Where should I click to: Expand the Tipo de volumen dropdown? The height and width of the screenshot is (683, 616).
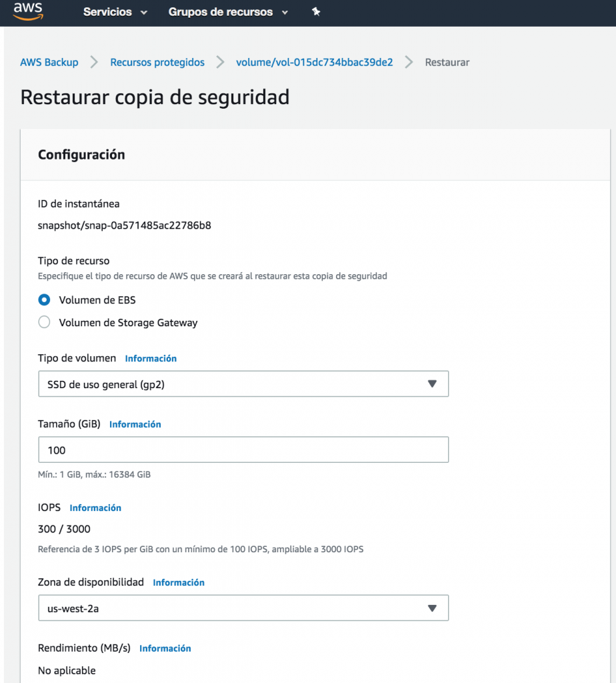pyautogui.click(x=243, y=384)
